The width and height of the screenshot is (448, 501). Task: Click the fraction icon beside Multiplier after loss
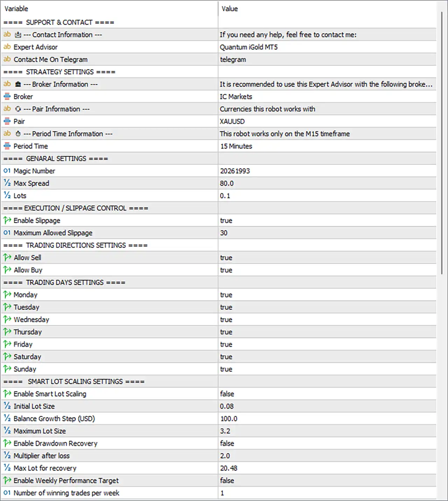pyautogui.click(x=7, y=455)
